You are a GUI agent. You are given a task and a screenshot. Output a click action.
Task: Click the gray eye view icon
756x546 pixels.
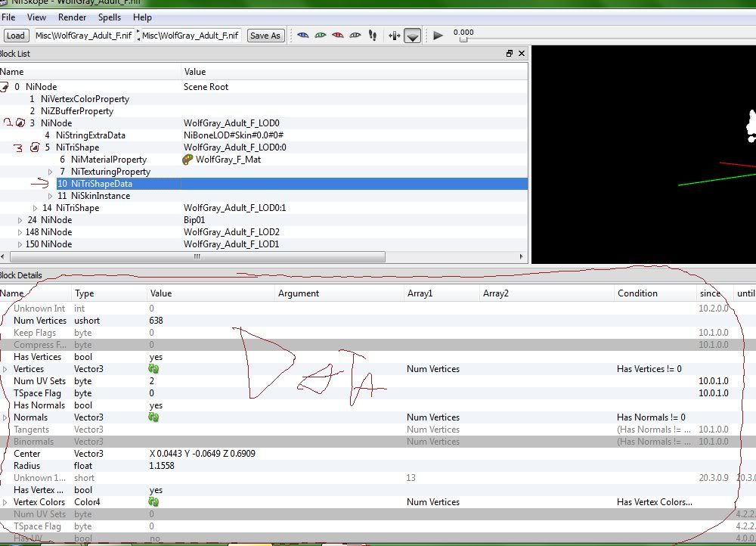pos(355,36)
